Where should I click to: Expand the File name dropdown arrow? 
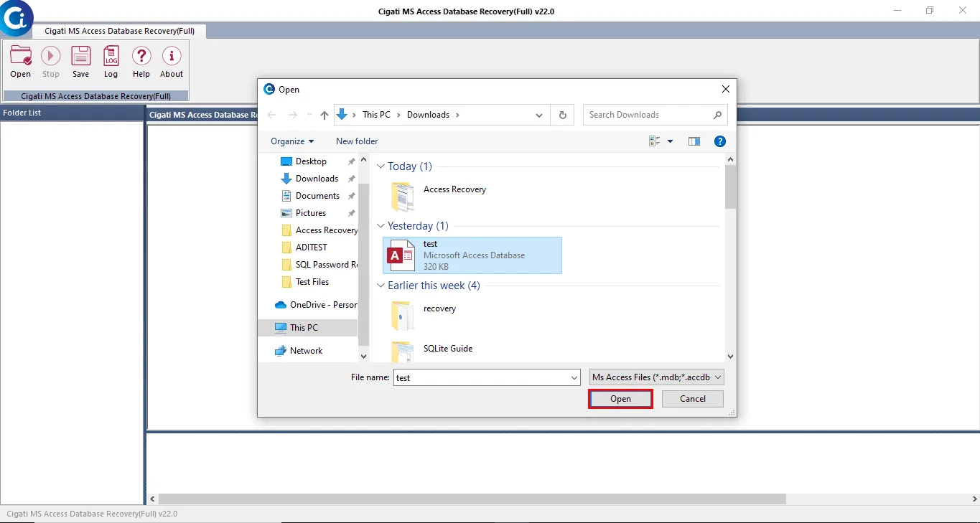coord(574,377)
